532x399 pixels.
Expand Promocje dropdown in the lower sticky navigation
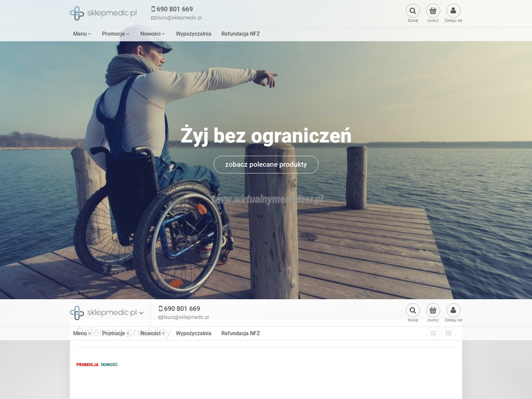pos(116,333)
